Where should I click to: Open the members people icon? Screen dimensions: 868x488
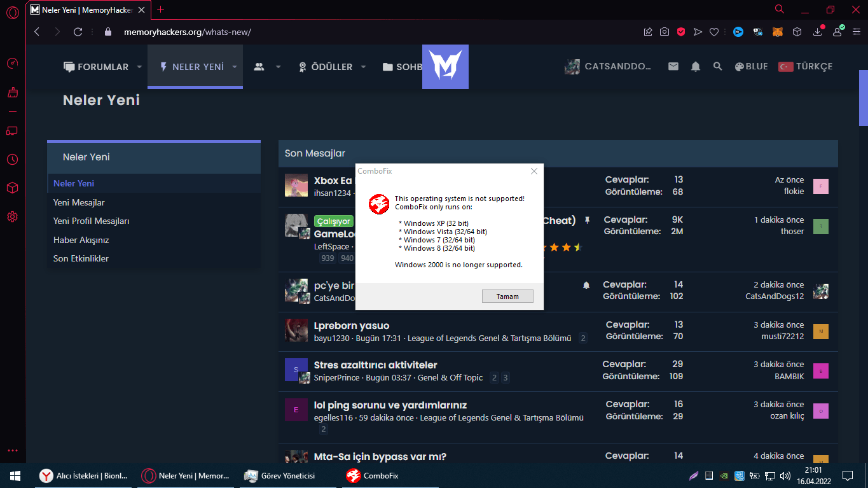click(x=259, y=67)
